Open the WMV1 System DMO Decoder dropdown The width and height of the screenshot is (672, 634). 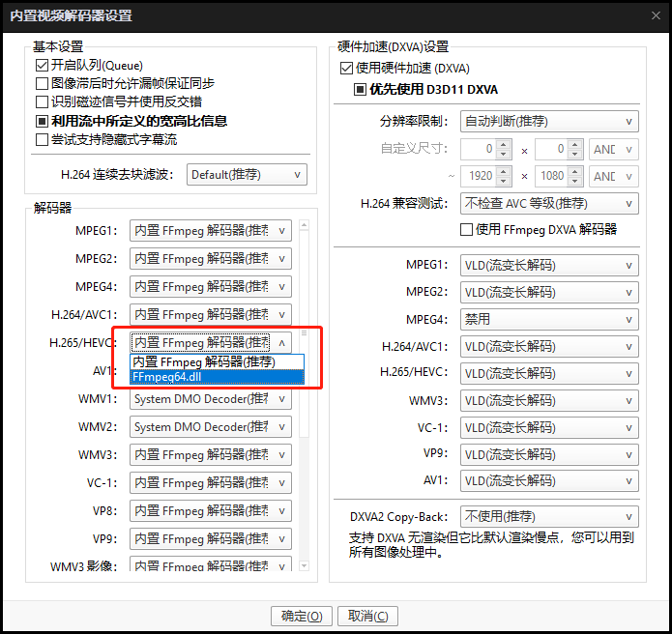pyautogui.click(x=211, y=399)
